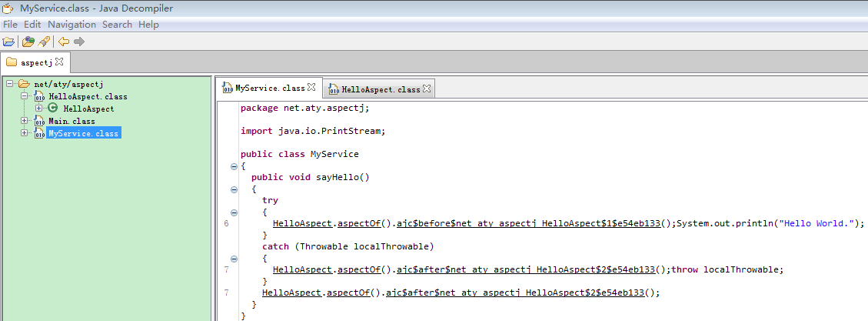Click the public class MyService declaration
Image resolution: width=868 pixels, height=321 pixels.
pos(300,154)
